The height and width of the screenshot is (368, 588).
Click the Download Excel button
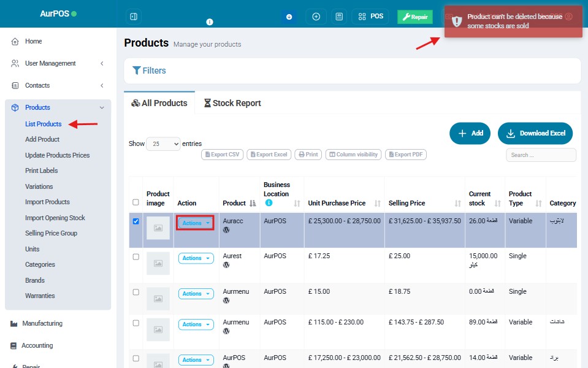tap(535, 133)
